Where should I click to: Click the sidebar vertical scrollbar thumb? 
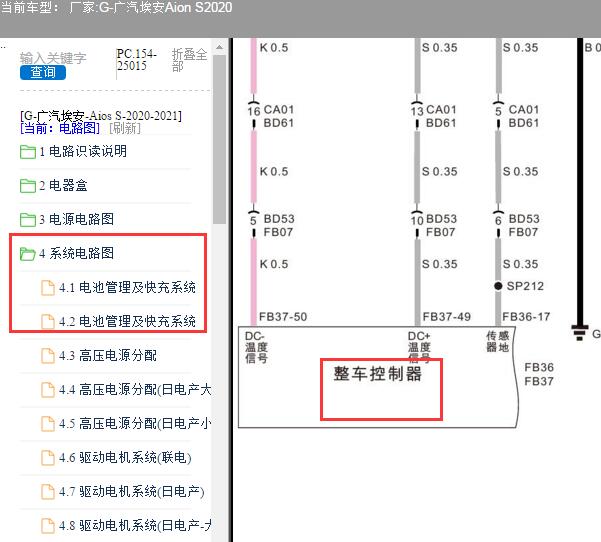tap(219, 140)
